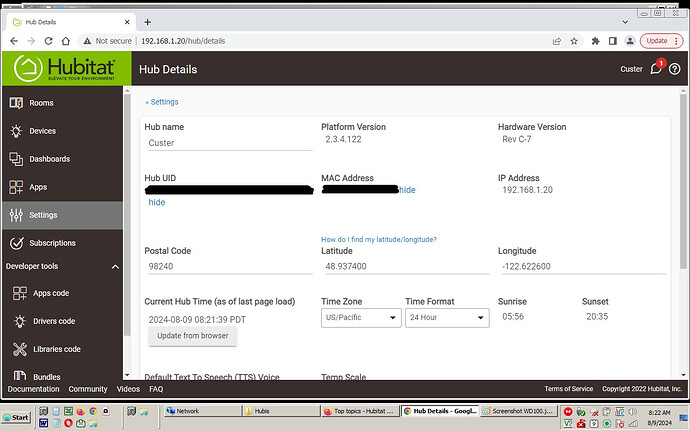Open Subscriptions in the sidebar
The width and height of the screenshot is (690, 431).
click(x=62, y=243)
